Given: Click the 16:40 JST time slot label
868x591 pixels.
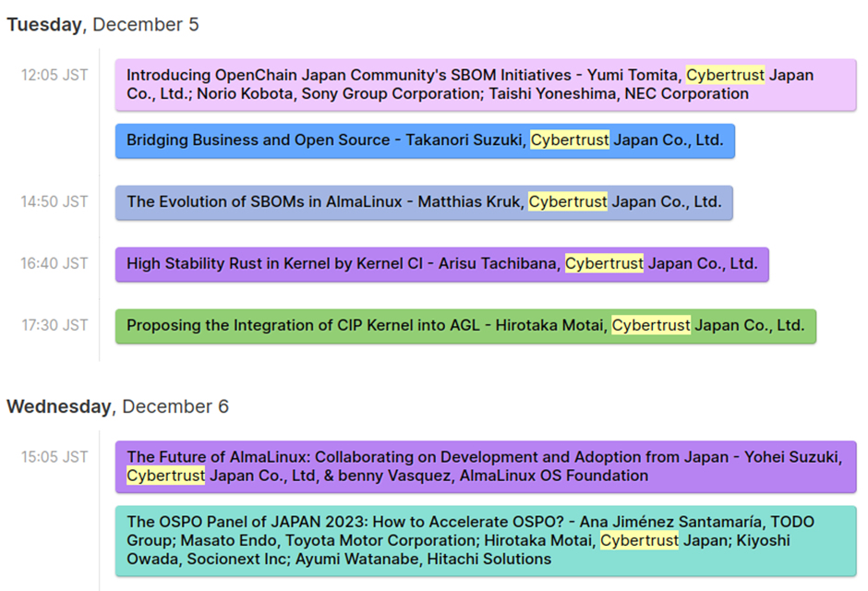Looking at the screenshot, I should [54, 263].
